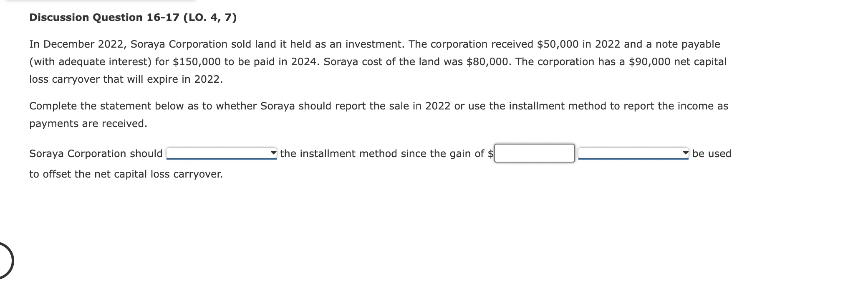Open the dropdown after 'Soraya Corporation should'

(x=221, y=153)
